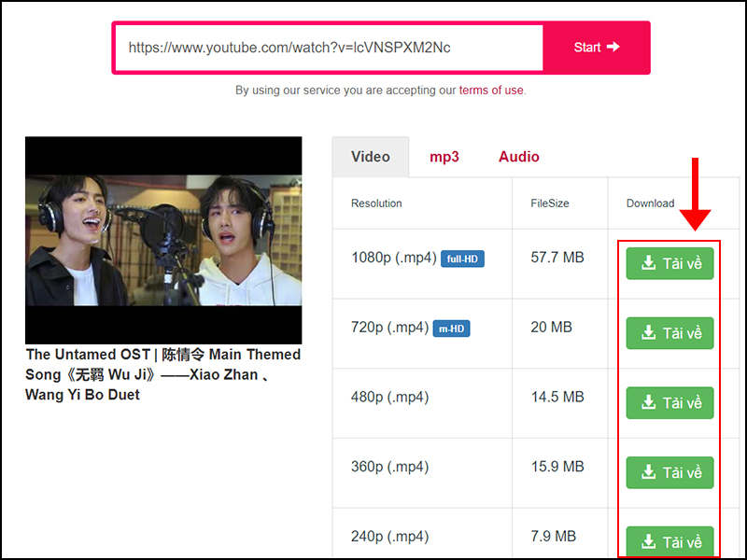Download the 57.7 MB file via Tải về

[669, 263]
